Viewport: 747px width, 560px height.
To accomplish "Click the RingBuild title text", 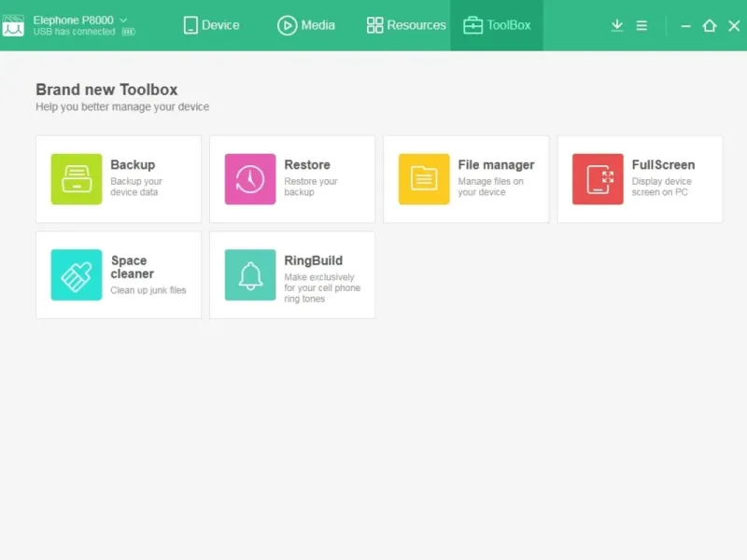I will click(x=314, y=260).
